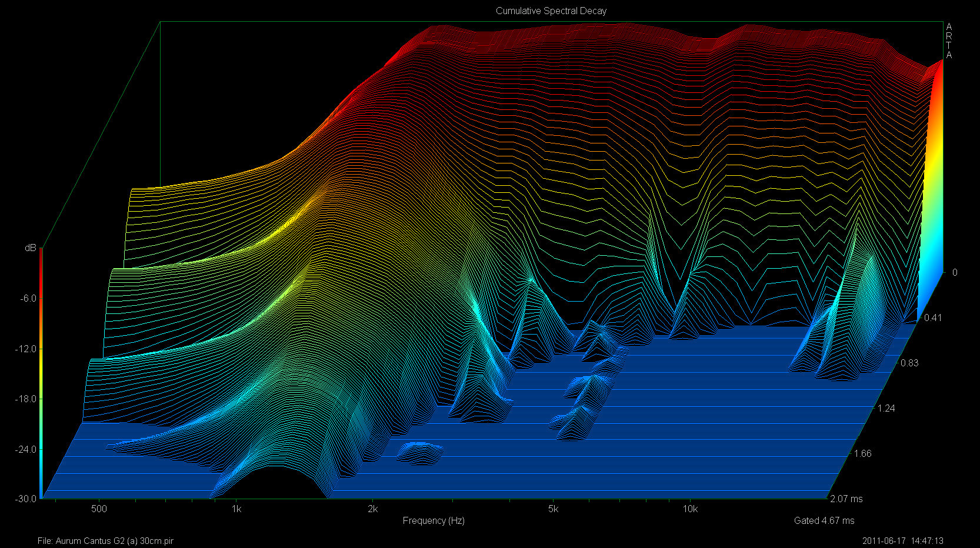Click the 'Cumulative Spectral Decay' chart title
Screen dimensions: 980x548
551,11
